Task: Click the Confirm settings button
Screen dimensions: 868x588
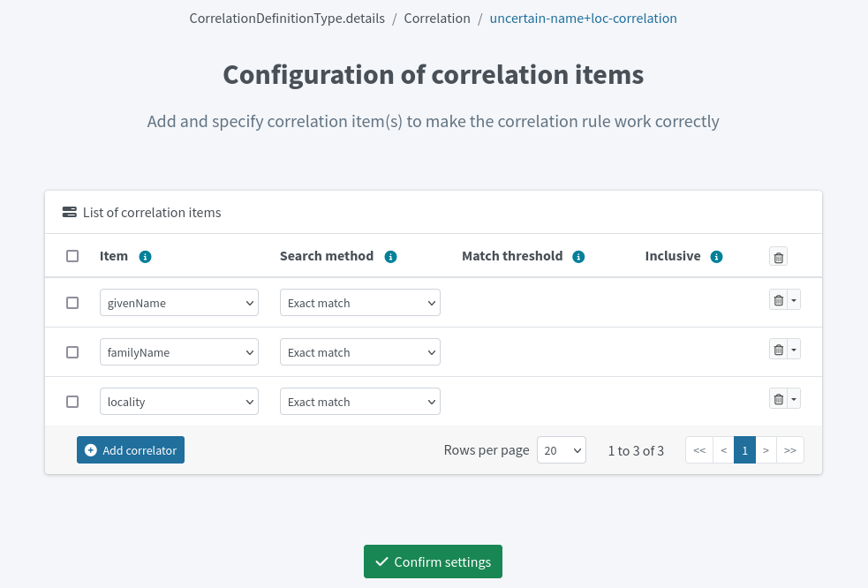Action: point(433,562)
